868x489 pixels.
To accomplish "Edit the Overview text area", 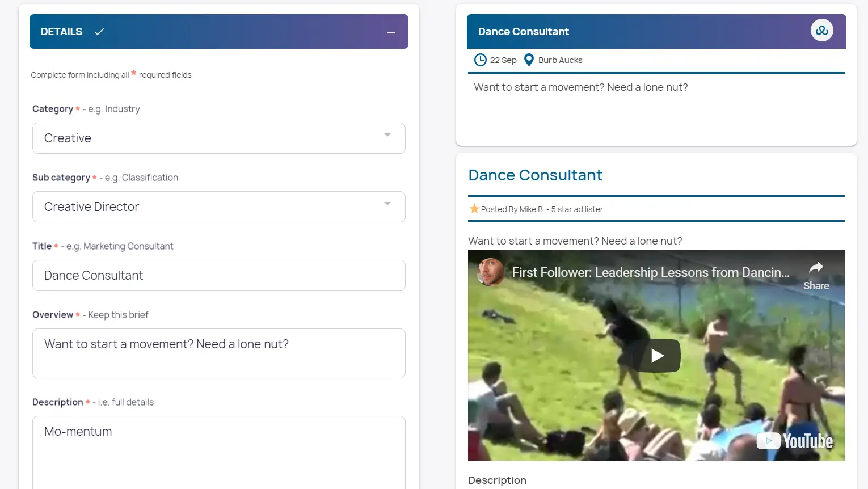I will pos(218,353).
